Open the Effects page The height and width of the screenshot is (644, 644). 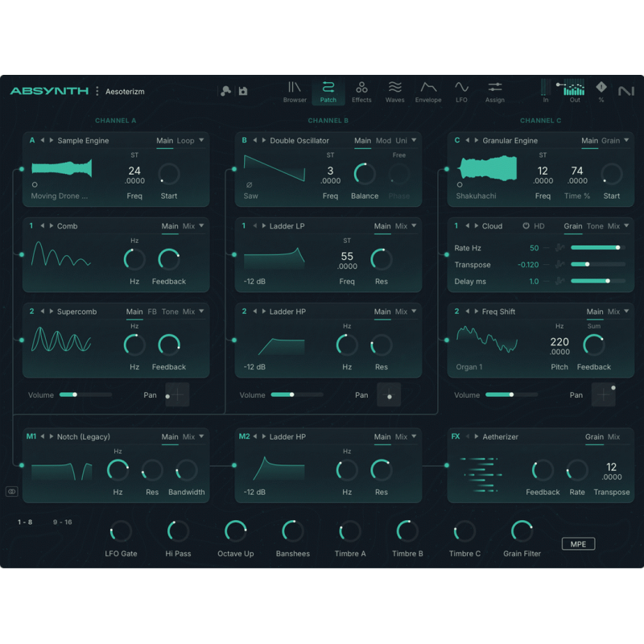361,92
